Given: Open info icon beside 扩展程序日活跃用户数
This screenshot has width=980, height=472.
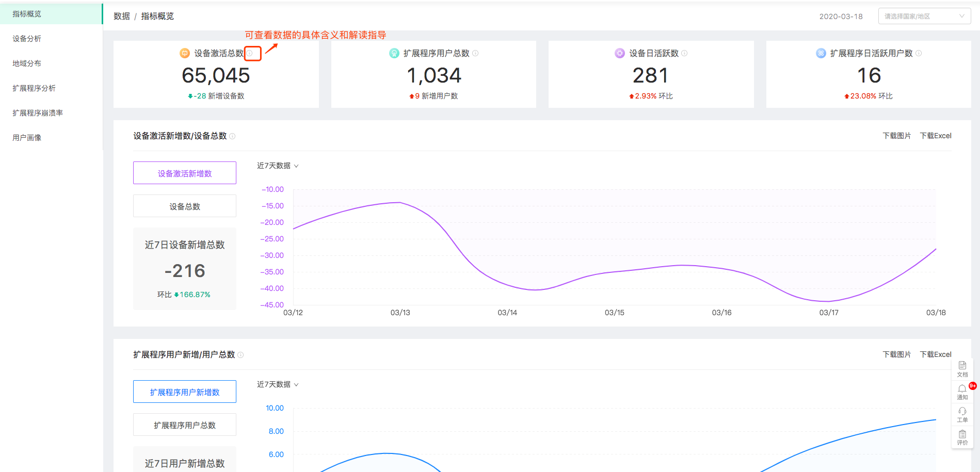Looking at the screenshot, I should pyautogui.click(x=919, y=53).
